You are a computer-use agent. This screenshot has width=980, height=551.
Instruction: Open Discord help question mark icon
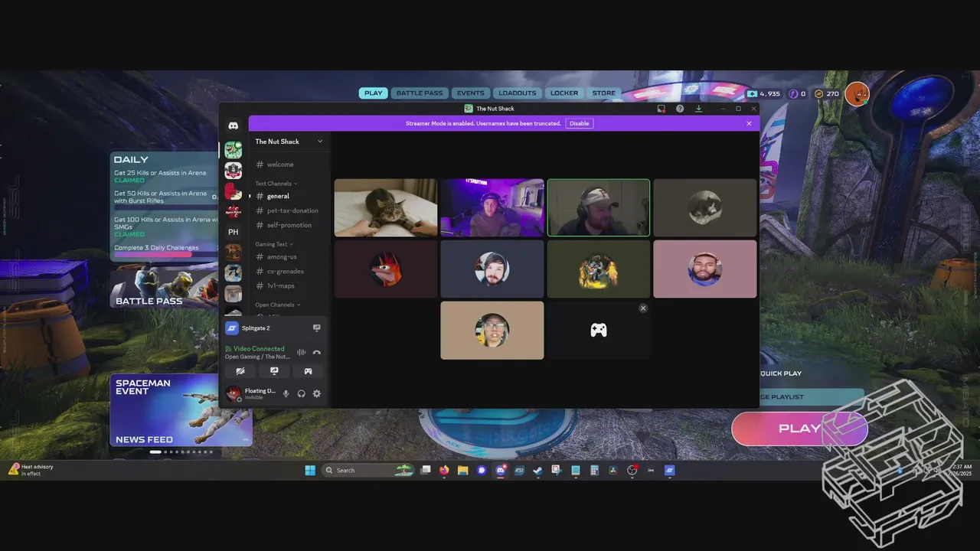tap(680, 109)
